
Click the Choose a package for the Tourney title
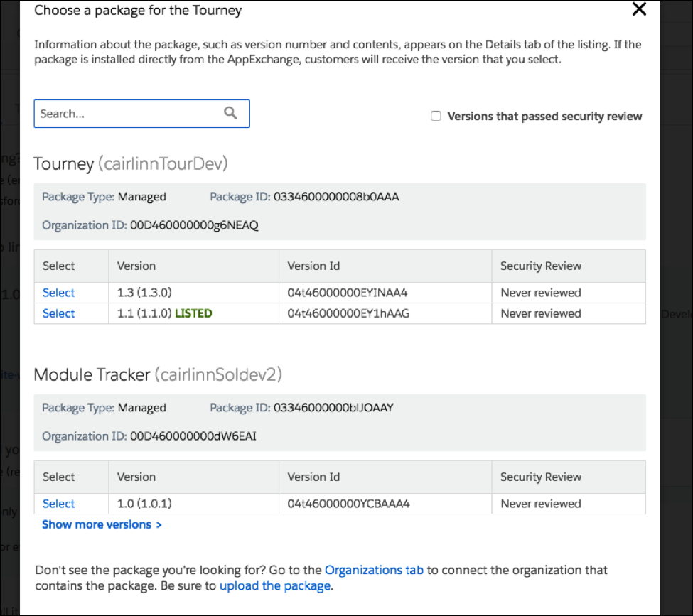click(138, 10)
